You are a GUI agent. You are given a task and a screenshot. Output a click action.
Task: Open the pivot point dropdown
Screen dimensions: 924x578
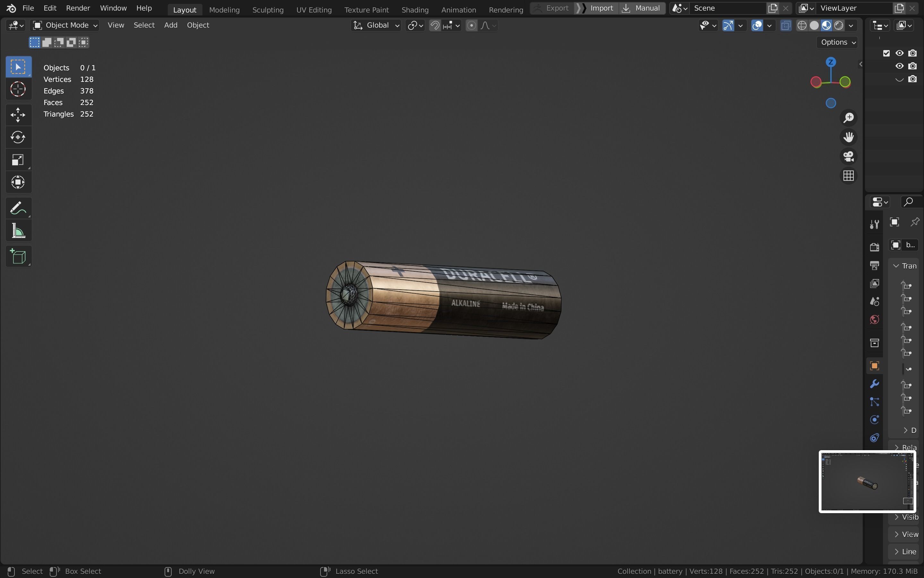(415, 25)
